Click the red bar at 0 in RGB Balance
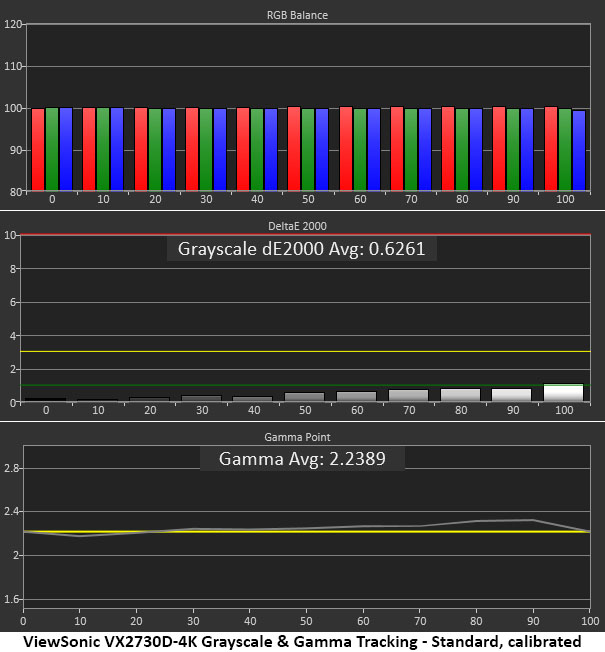 [38, 149]
